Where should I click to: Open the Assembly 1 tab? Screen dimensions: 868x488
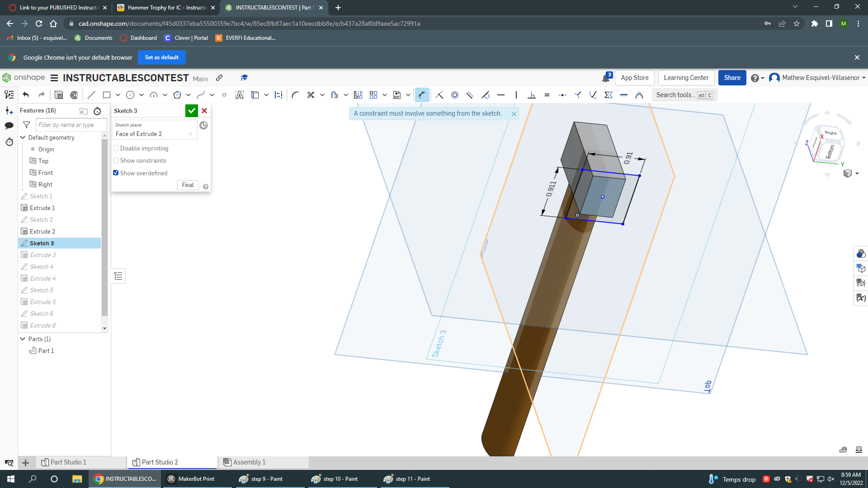tap(249, 462)
